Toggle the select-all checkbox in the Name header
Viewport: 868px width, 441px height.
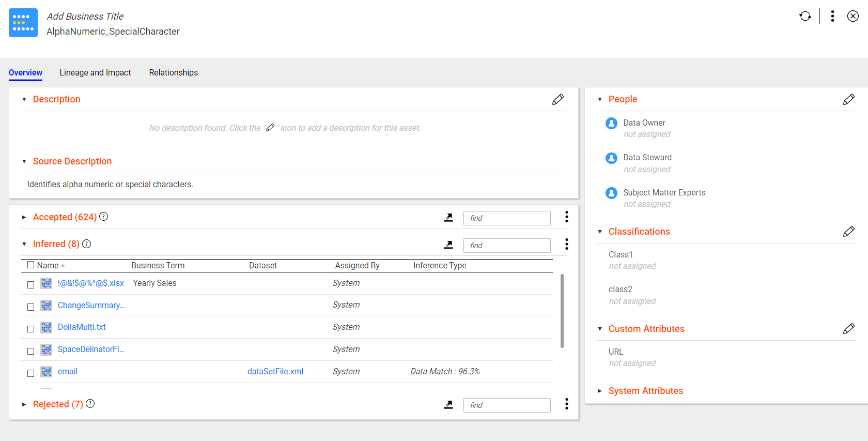[x=31, y=265]
